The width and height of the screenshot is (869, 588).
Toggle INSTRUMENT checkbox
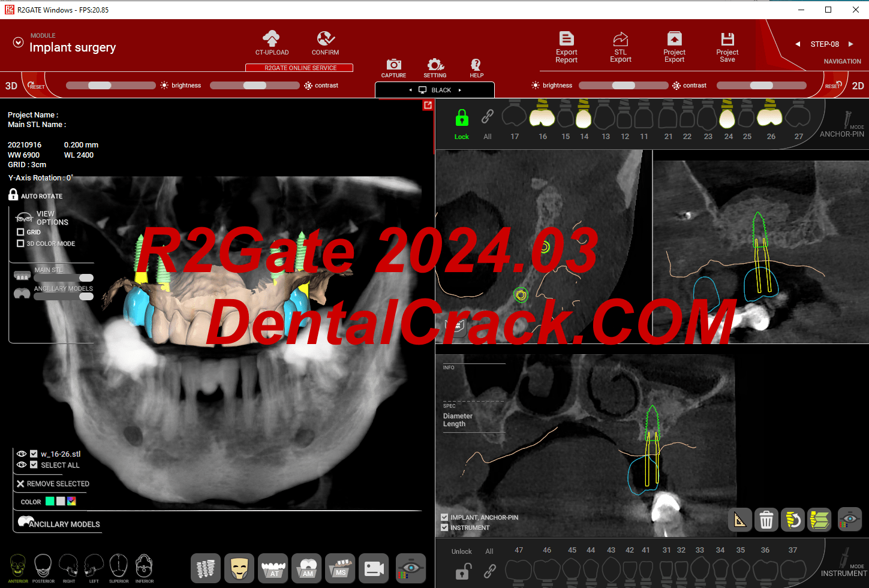coord(444,527)
